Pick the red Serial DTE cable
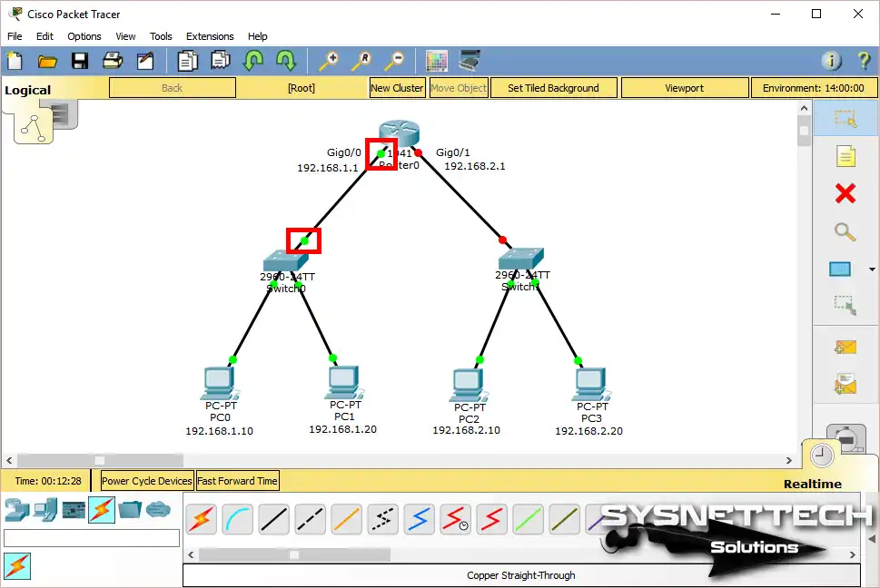Viewport: 880px width, 588px height. click(492, 519)
